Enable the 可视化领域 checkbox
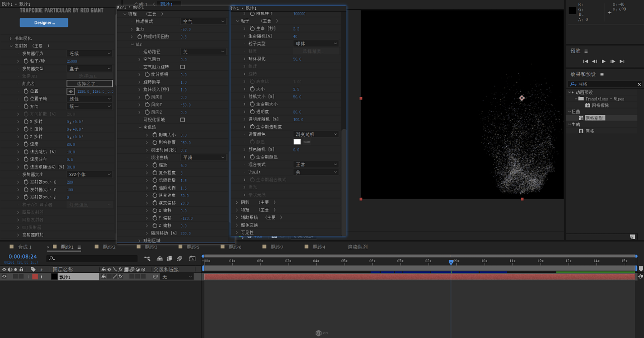The image size is (644, 338). tap(183, 120)
